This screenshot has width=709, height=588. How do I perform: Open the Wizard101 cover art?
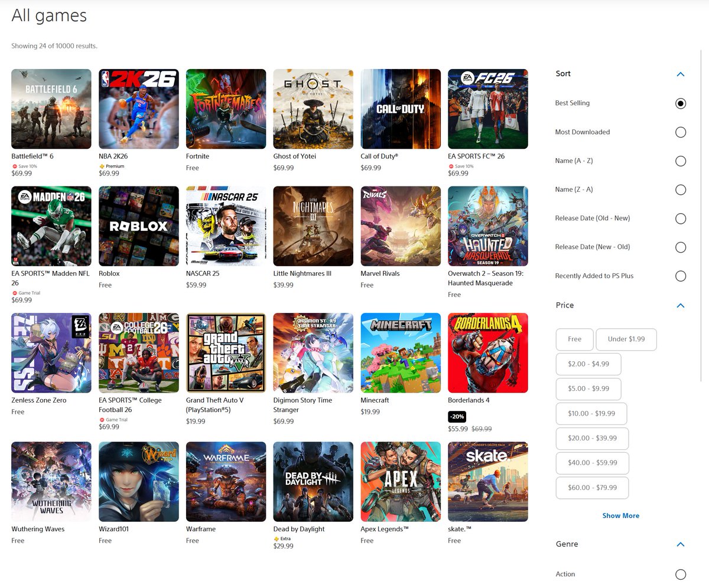[x=139, y=482]
